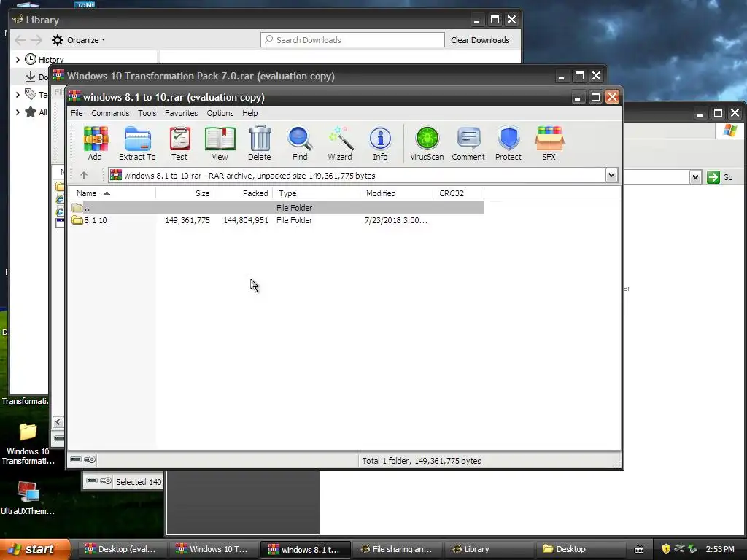The width and height of the screenshot is (747, 560).
Task: Click the Start button
Action: pos(34,549)
